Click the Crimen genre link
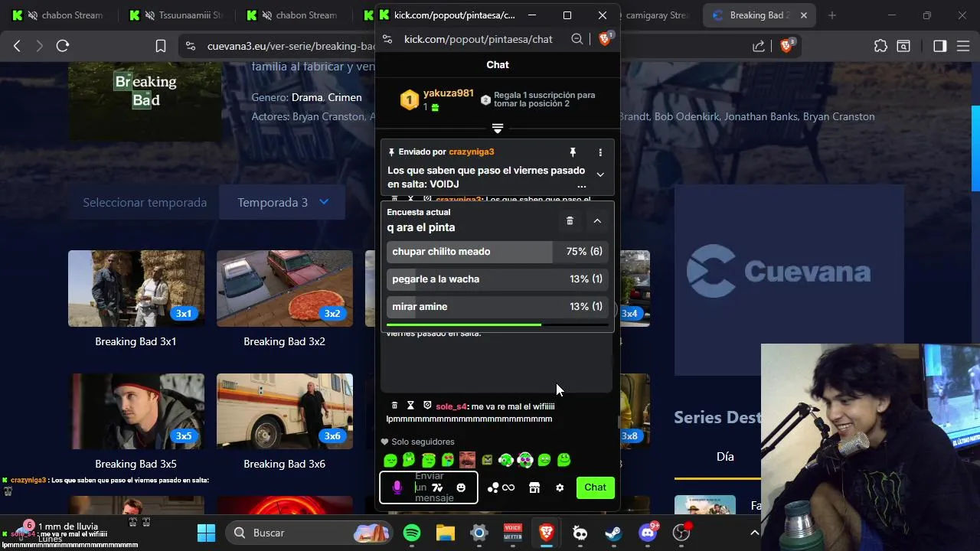Screen dimensions: 980x551 click(x=345, y=97)
